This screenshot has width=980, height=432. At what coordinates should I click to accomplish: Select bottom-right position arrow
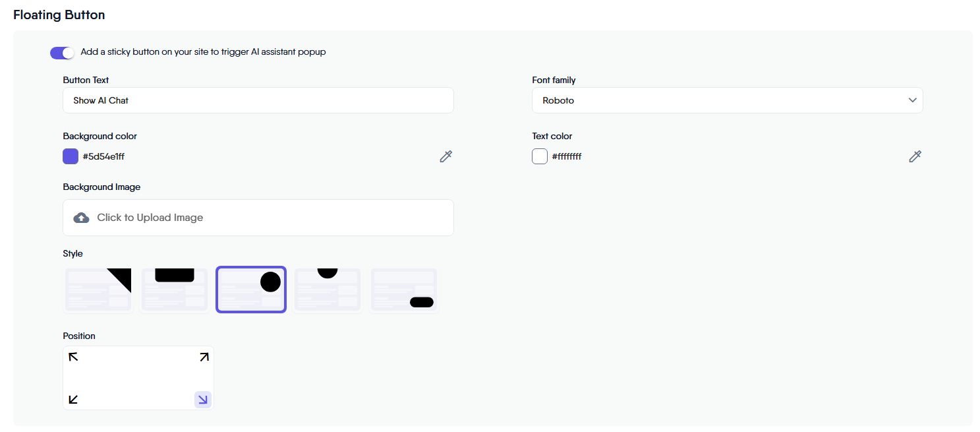click(203, 399)
